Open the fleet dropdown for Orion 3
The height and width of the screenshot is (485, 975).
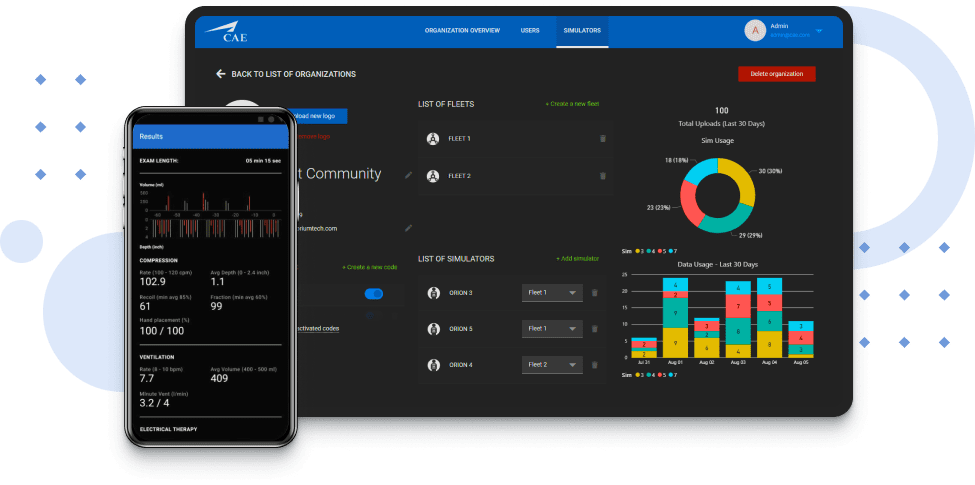[552, 293]
